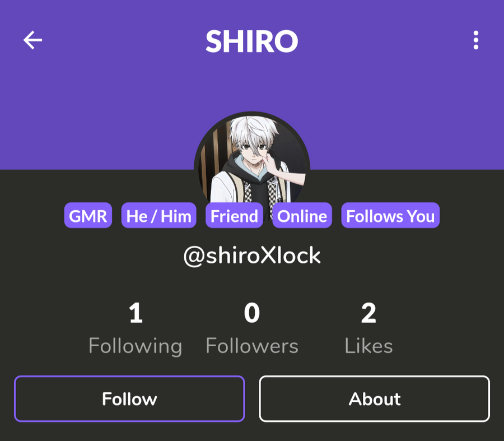Select the Followers label text
This screenshot has height=441, width=504.
pyautogui.click(x=252, y=346)
